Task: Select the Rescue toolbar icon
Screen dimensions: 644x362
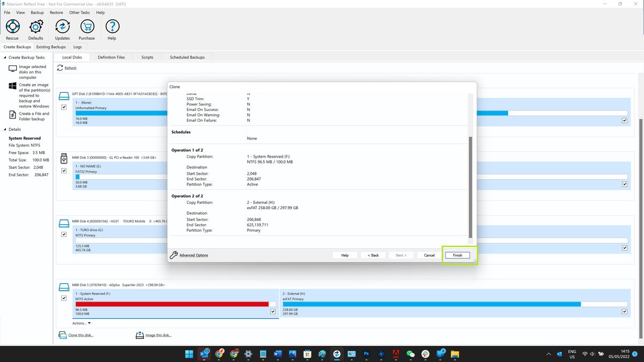Action: [x=12, y=27]
